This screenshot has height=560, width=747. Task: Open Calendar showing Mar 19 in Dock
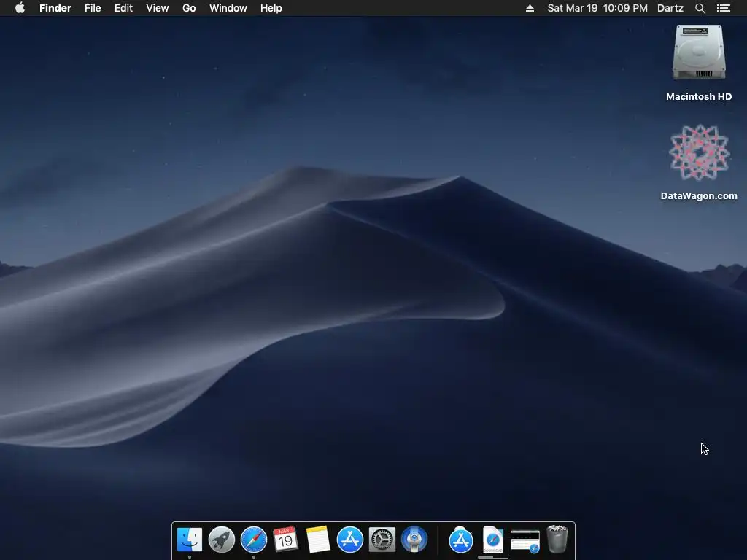[285, 540]
